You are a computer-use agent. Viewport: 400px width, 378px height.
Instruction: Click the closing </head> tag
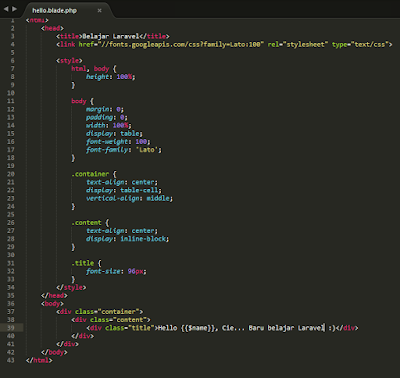[x=54, y=295]
